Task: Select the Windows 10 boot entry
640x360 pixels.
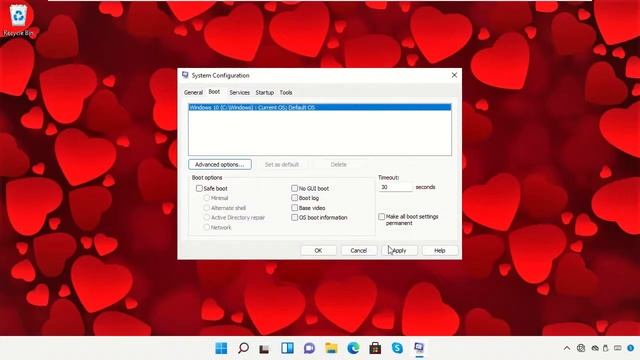Action: point(320,107)
